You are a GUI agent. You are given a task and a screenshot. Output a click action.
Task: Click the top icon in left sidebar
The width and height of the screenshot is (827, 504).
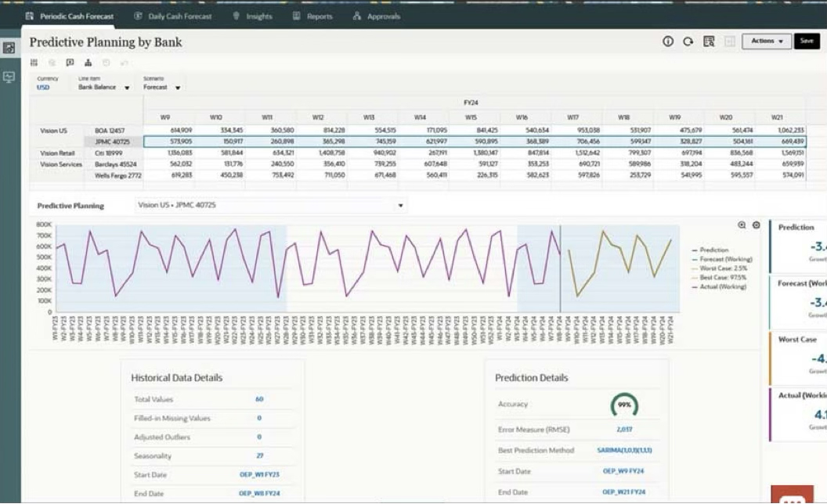(10, 49)
